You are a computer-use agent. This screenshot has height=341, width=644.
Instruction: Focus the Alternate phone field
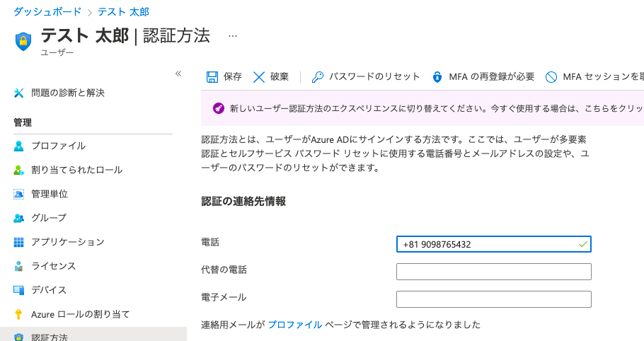tap(493, 272)
